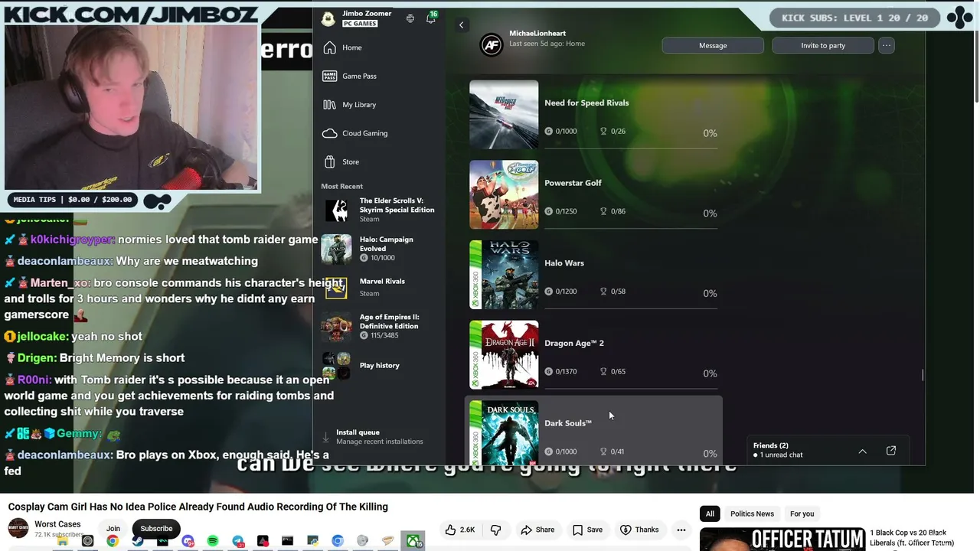Share the YouTube video
This screenshot has height=551, width=980.
pos(537,530)
